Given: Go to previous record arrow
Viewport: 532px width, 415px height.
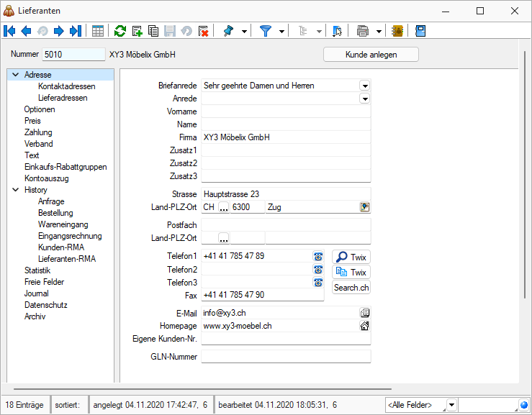Looking at the screenshot, I should point(26,31).
